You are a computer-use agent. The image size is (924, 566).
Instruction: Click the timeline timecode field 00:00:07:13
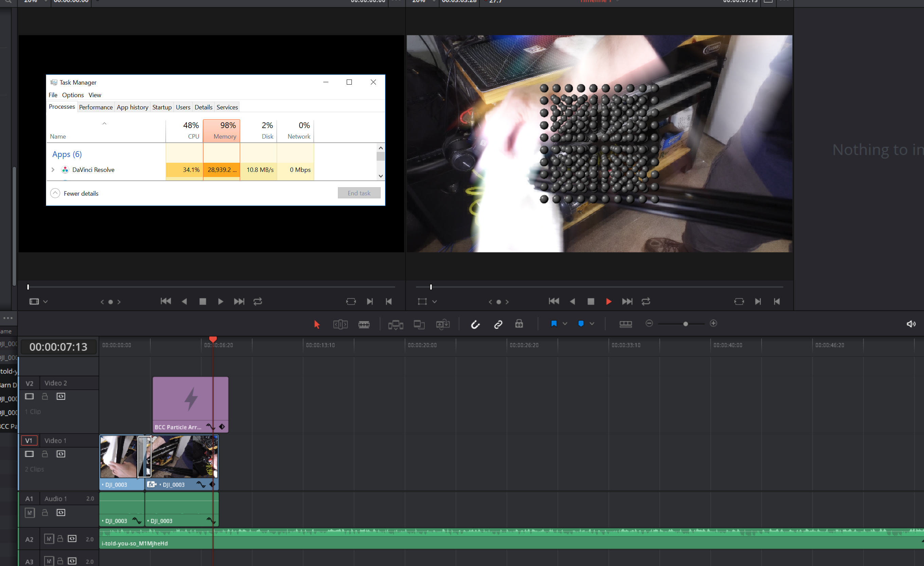[58, 347]
